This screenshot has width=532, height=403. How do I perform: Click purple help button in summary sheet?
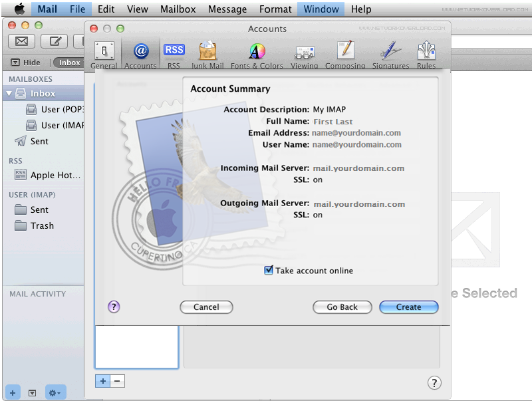pyautogui.click(x=114, y=307)
